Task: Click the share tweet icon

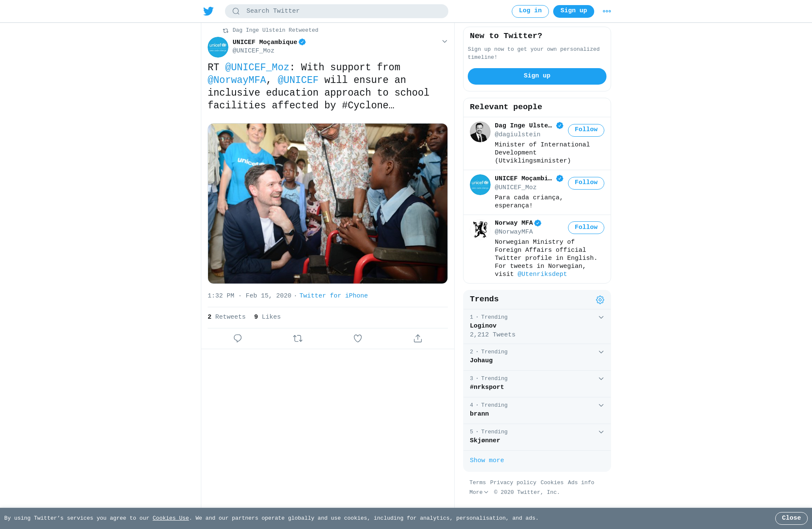Action: (418, 339)
